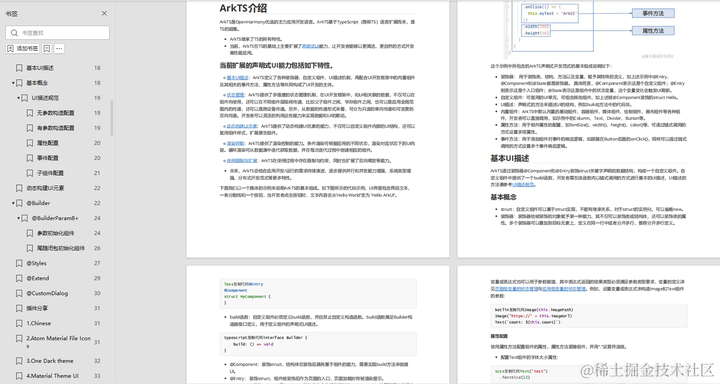Collapse the @BuilderParam8+ bookmark group

(18, 218)
